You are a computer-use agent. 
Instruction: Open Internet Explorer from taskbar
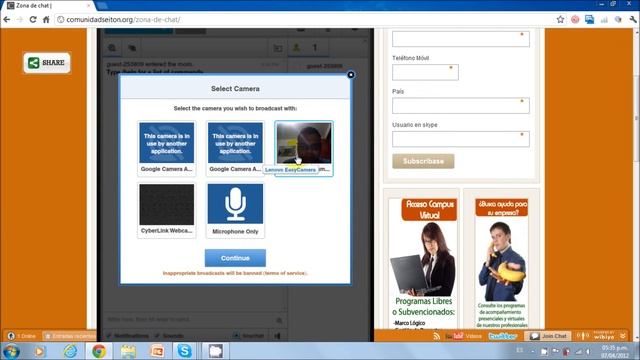(x=70, y=351)
